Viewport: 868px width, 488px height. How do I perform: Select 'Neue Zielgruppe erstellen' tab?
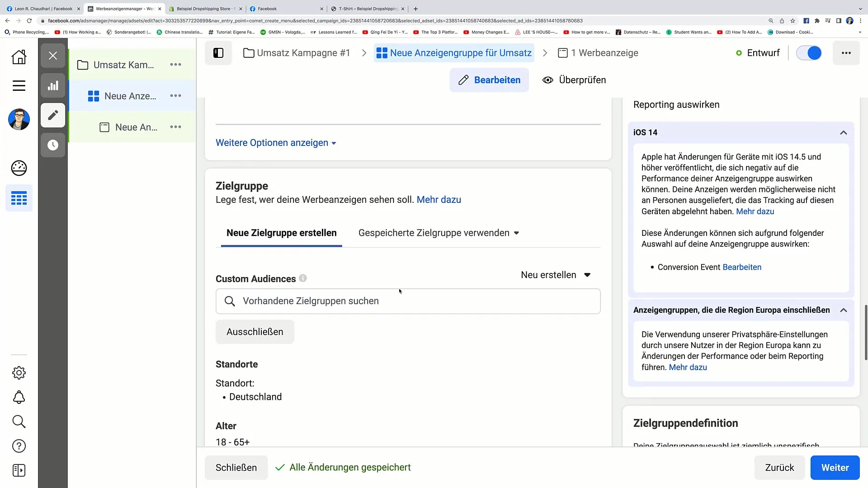281,233
